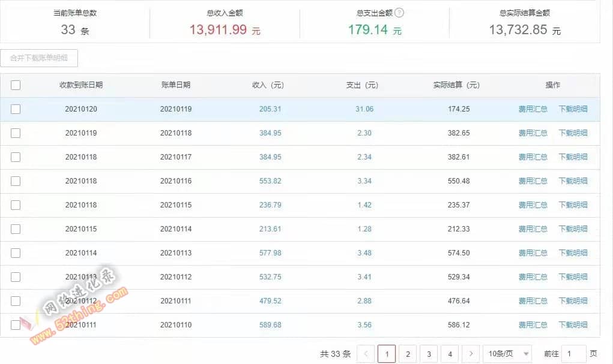Check the row for 账单日期 20210119
The image size is (613, 364).
click(x=16, y=109)
